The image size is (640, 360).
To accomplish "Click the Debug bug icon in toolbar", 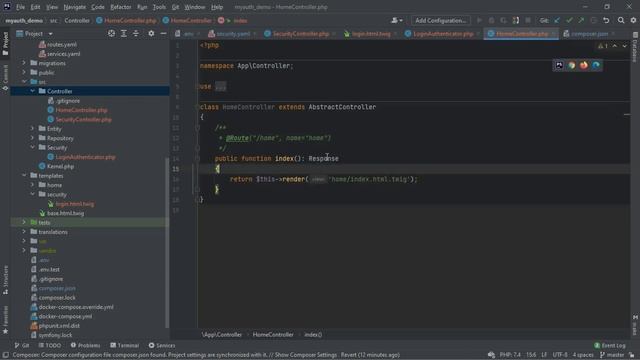I will [491, 20].
